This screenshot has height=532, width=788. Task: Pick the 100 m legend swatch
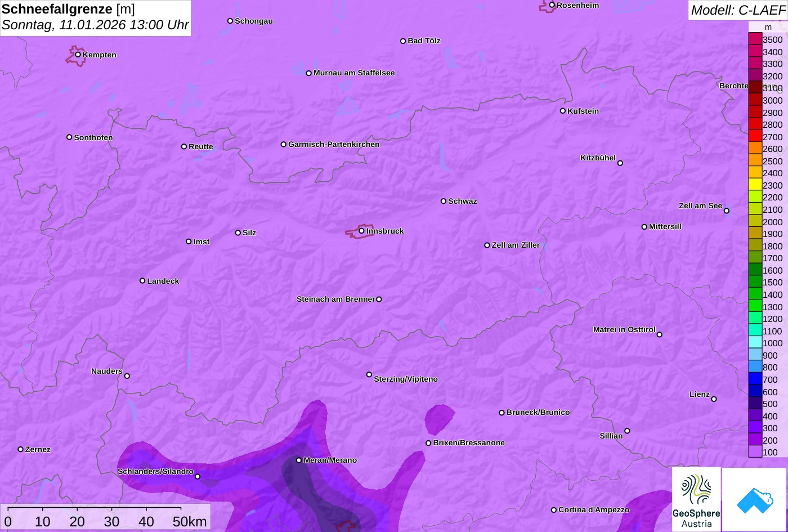click(755, 452)
